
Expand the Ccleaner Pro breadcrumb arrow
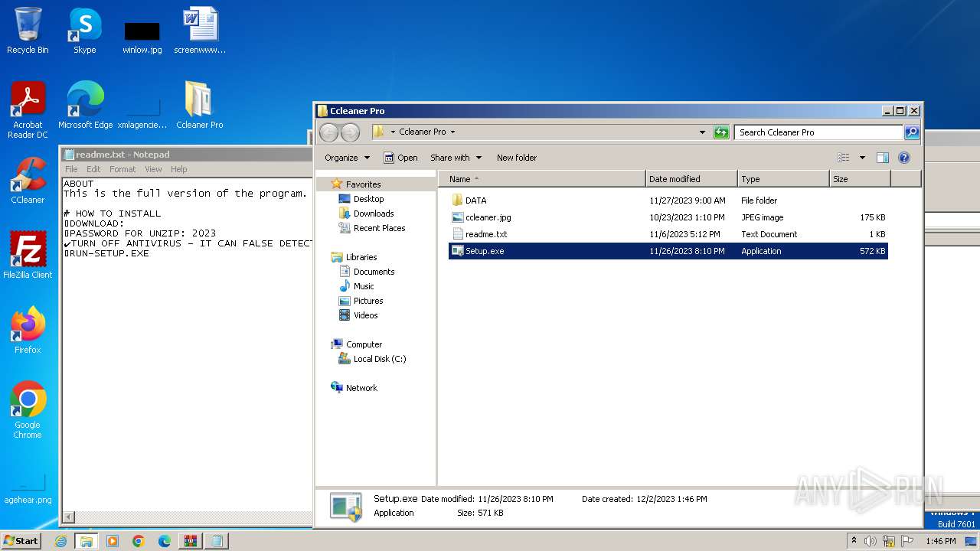[x=452, y=132]
